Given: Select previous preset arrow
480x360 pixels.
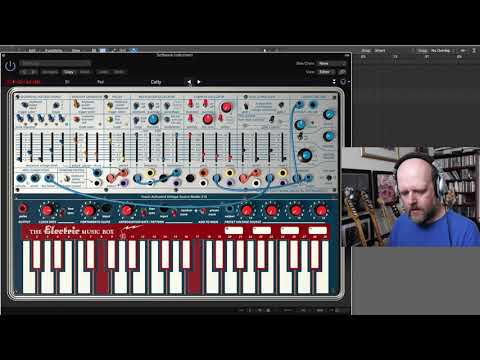Looking at the screenshot, I should [x=189, y=82].
